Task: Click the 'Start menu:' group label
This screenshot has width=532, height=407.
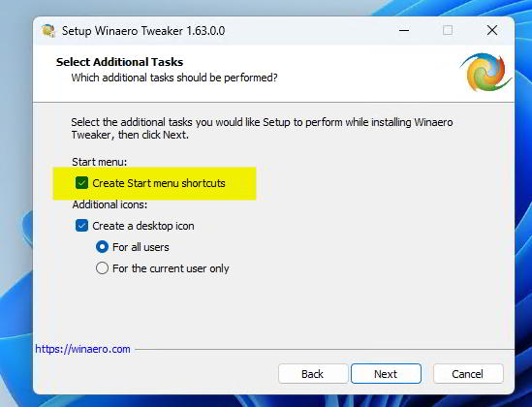Action: pos(100,162)
